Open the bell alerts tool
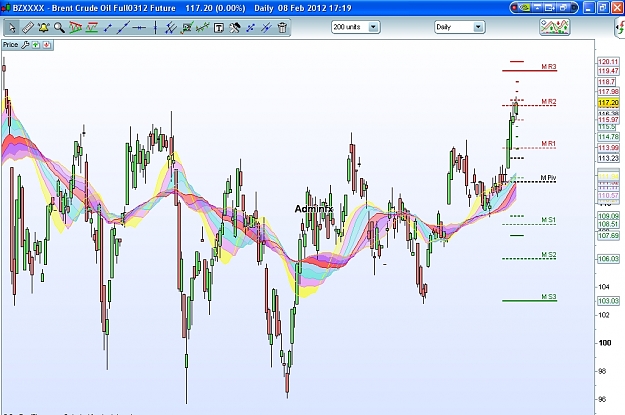The height and width of the screenshot is (415, 625). click(x=43, y=28)
